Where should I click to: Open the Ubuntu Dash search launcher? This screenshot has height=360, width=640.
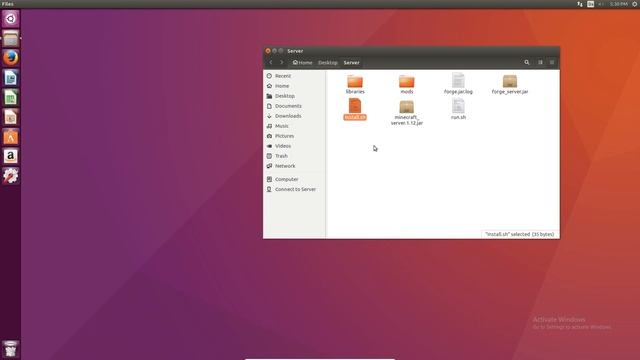point(11,19)
